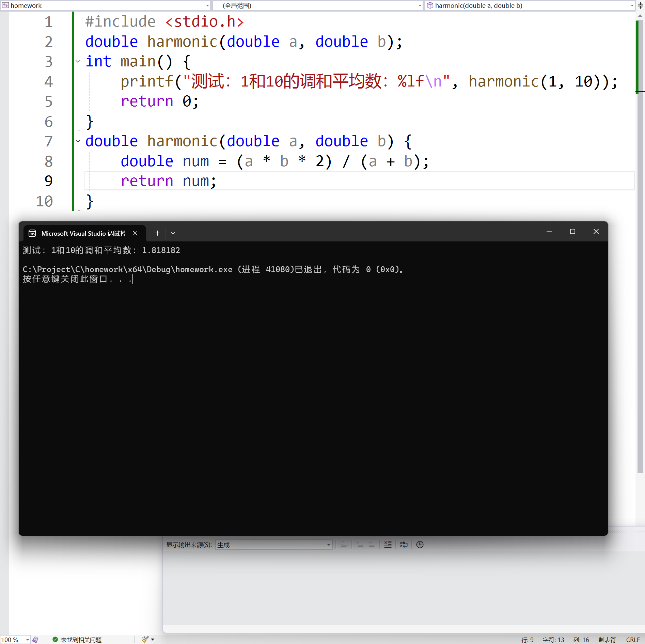Collapse the main() function fold on line 3
This screenshot has height=644, width=645.
(x=78, y=62)
